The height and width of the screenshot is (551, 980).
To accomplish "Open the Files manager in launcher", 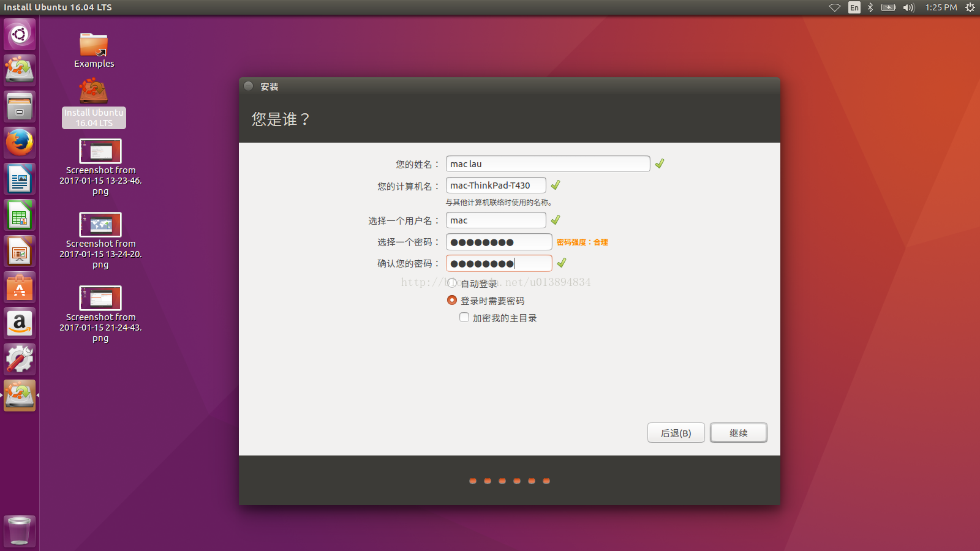I will click(x=20, y=107).
